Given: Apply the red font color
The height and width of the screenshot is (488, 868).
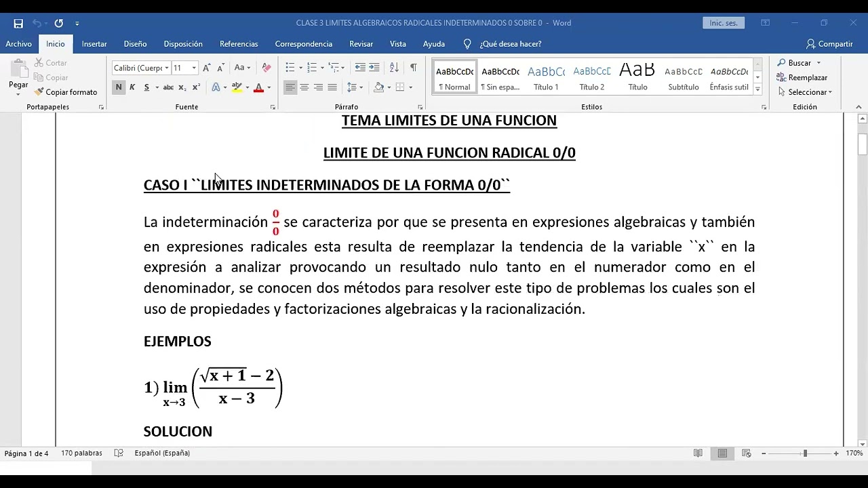Looking at the screenshot, I should click(258, 87).
